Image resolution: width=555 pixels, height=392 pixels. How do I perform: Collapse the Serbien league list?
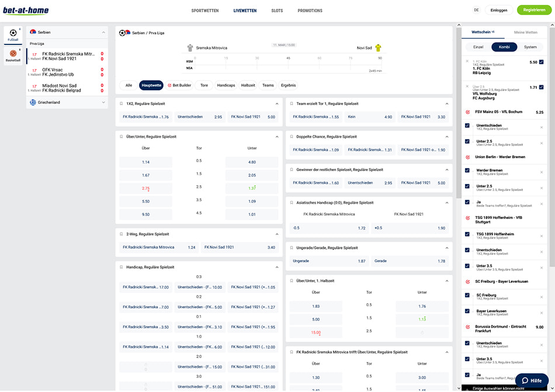(x=103, y=32)
